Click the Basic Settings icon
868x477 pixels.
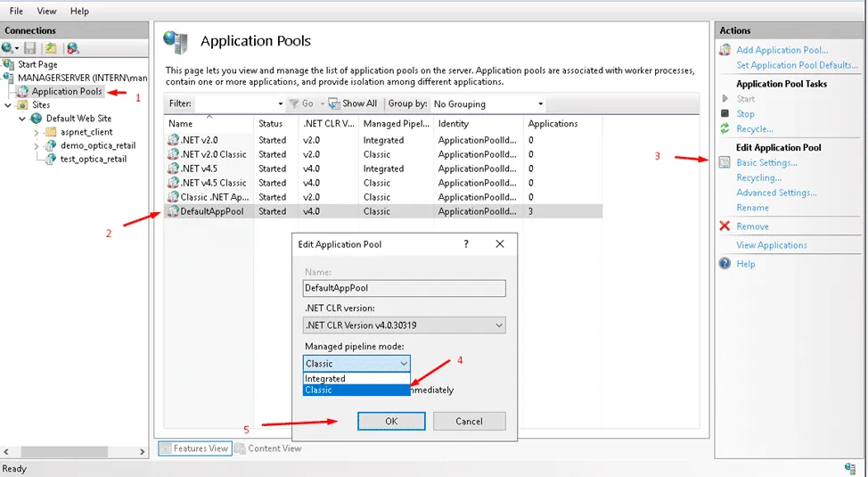[x=725, y=162]
